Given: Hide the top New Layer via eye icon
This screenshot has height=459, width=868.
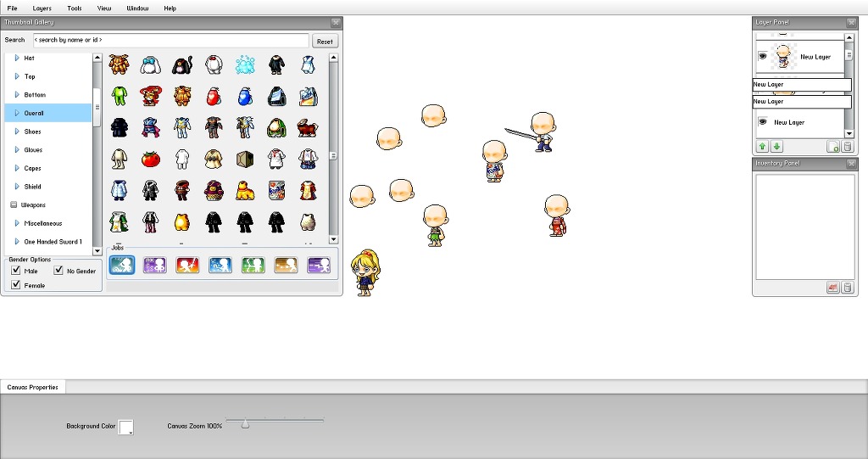Looking at the screenshot, I should pos(762,57).
